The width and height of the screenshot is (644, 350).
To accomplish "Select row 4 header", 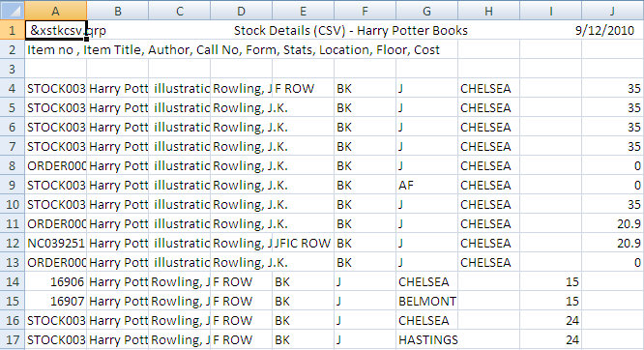I will click(x=13, y=88).
